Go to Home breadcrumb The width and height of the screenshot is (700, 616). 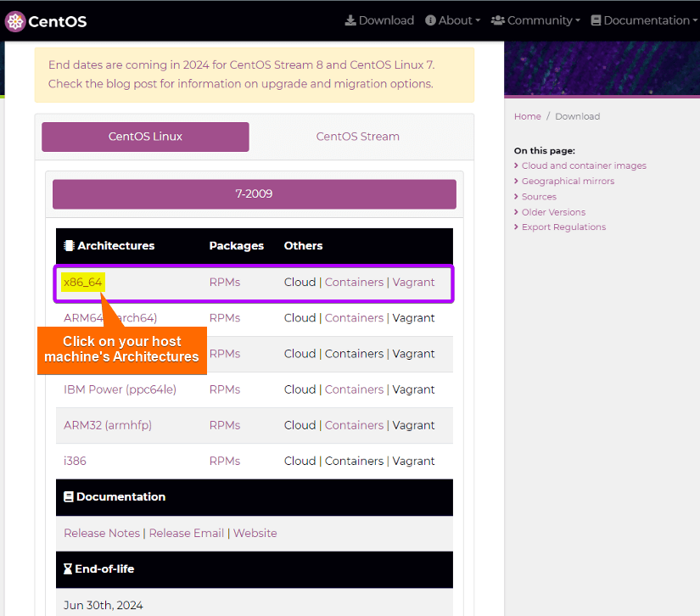coord(527,116)
